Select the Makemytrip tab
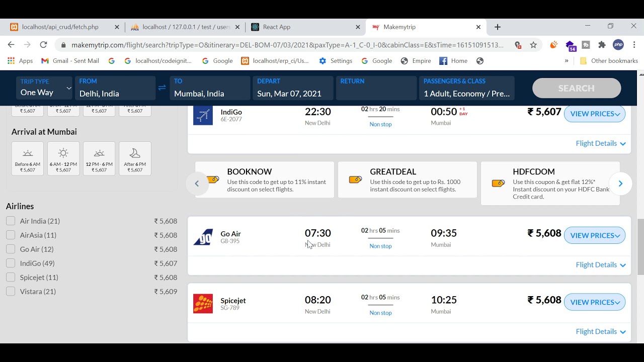 (427, 27)
